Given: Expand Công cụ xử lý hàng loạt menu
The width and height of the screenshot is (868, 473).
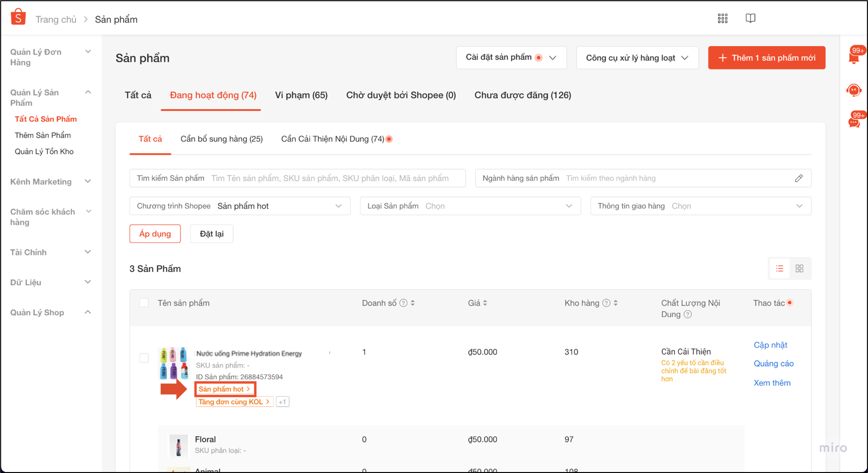Looking at the screenshot, I should tap(637, 58).
